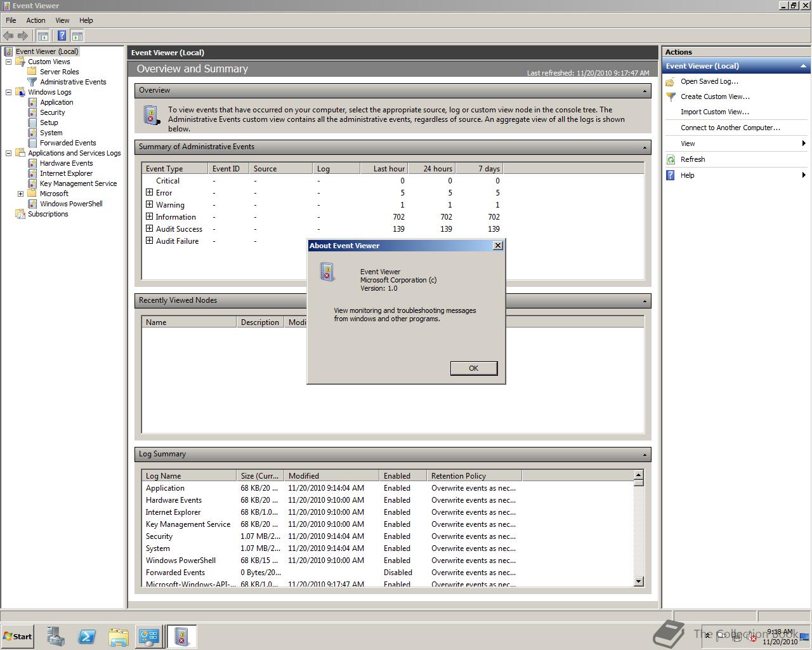Viewport: 812px width, 650px height.
Task: Click Log Summary scrollbar up arrow
Action: click(638, 475)
